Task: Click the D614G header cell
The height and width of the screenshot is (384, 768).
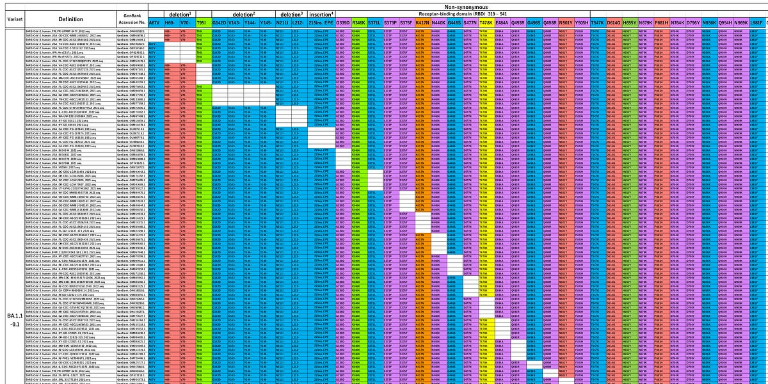Action: [x=613, y=23]
